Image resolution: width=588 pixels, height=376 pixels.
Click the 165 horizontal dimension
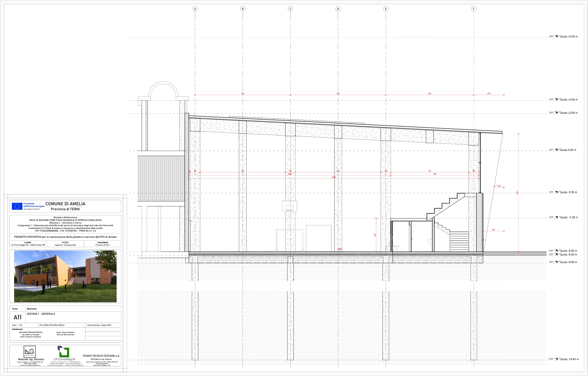pyautogui.click(x=493, y=230)
